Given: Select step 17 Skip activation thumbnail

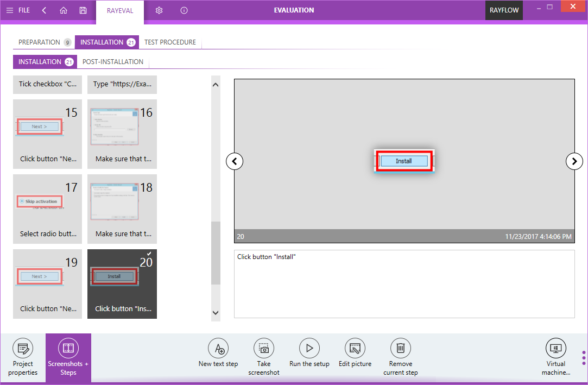Looking at the screenshot, I should point(48,209).
